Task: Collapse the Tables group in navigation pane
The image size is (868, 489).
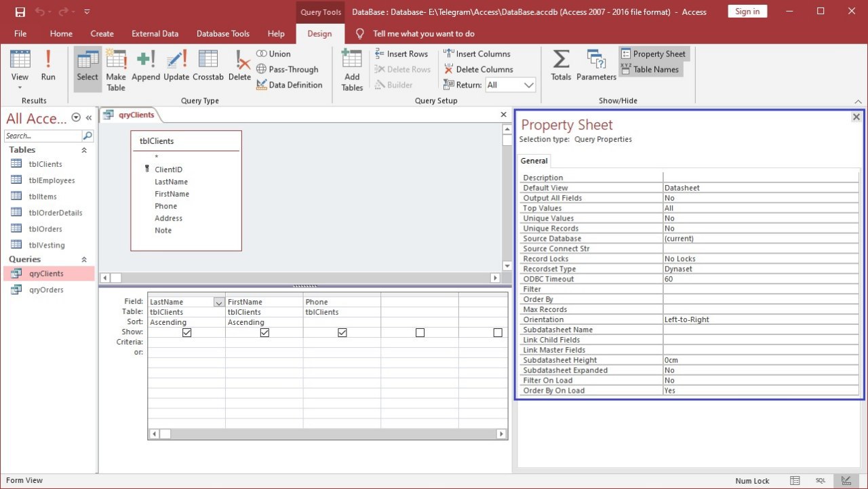Action: [84, 150]
